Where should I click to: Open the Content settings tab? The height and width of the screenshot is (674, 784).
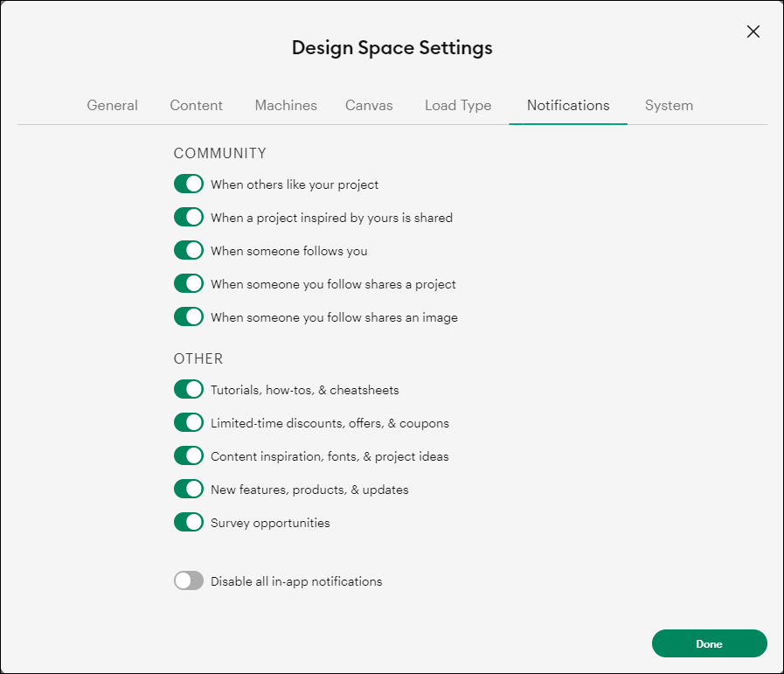196,105
